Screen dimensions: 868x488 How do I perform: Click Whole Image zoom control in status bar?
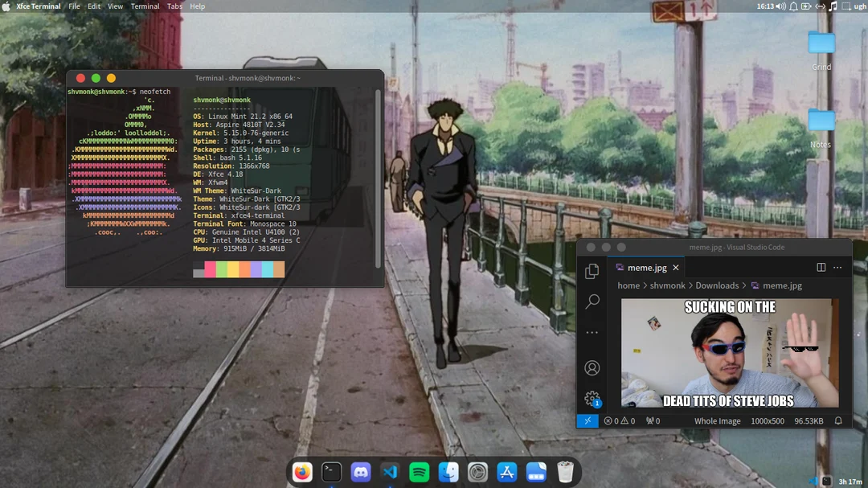point(717,420)
